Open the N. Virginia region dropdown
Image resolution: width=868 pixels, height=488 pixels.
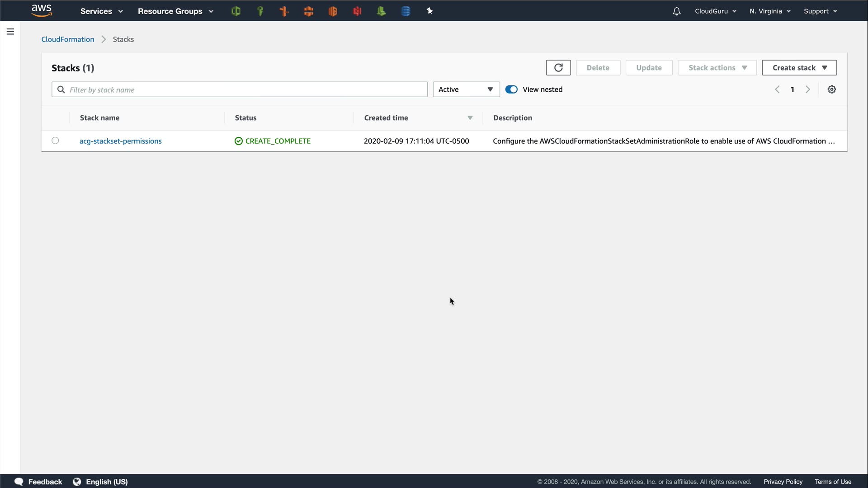coord(769,11)
